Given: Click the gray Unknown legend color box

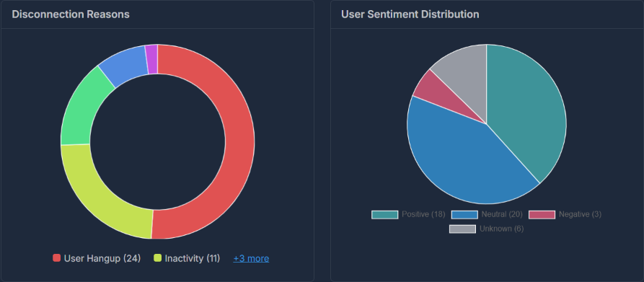Looking at the screenshot, I should tap(462, 229).
